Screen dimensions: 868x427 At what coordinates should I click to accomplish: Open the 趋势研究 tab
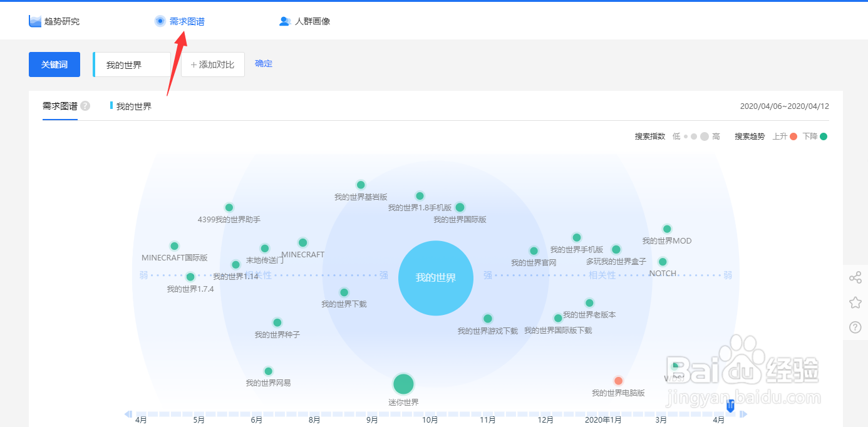54,21
